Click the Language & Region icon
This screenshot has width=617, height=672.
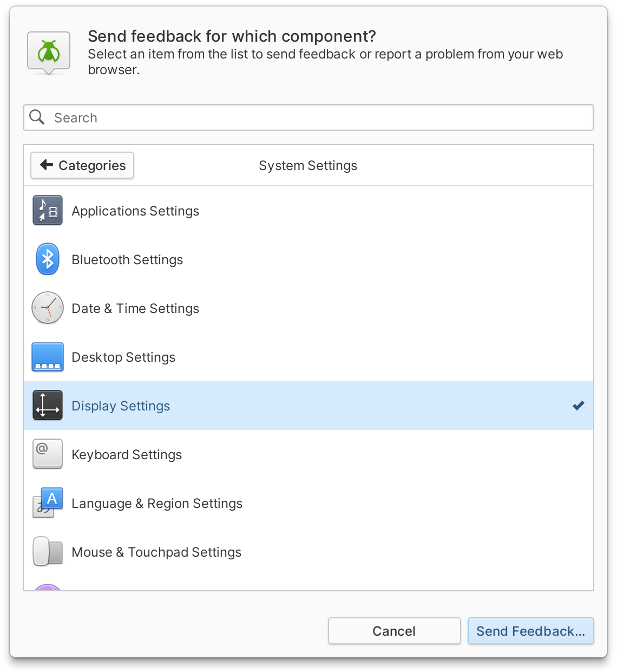coord(48,503)
